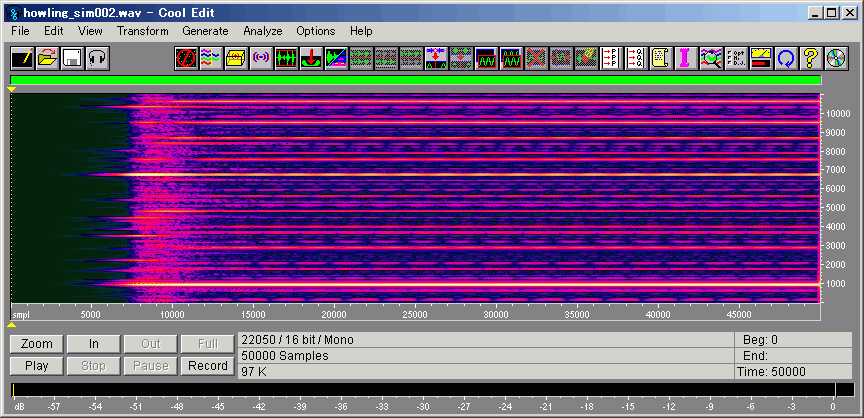Click the bottom yellow cursor marker triangle
The height and width of the screenshot is (418, 864).
(12, 324)
